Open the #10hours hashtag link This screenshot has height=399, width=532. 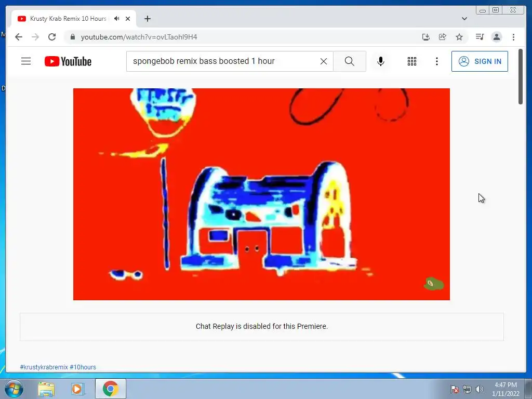point(83,367)
